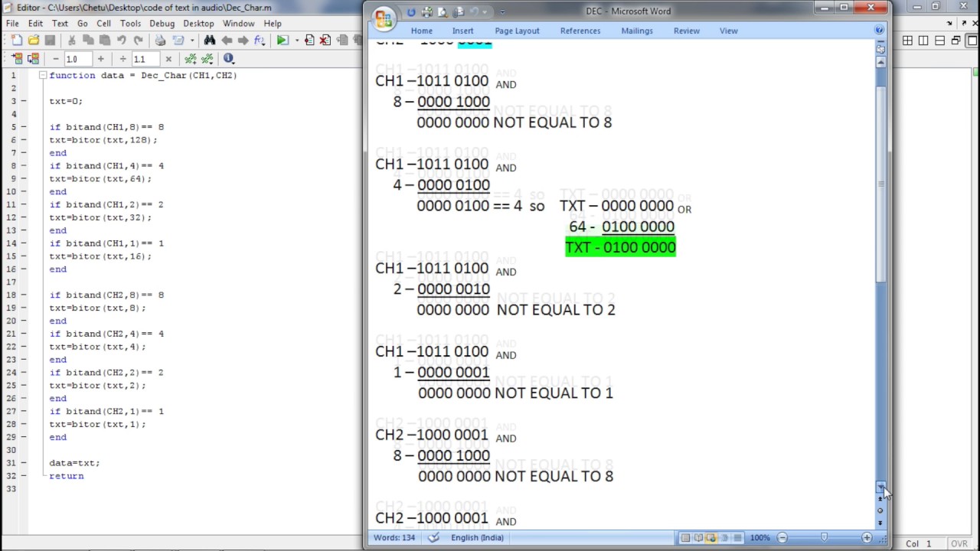This screenshot has width=980, height=551.
Task: Open the File menu in MATLAB Editor
Action: (12, 24)
